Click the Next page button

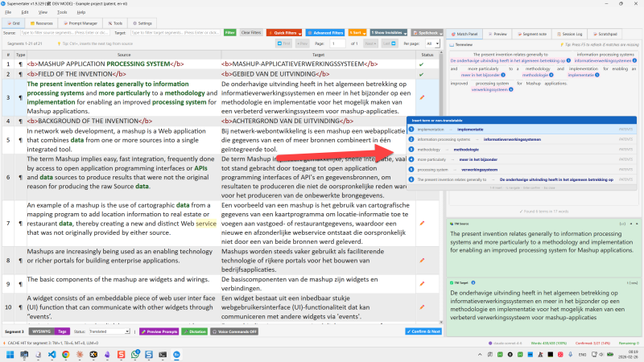370,43
